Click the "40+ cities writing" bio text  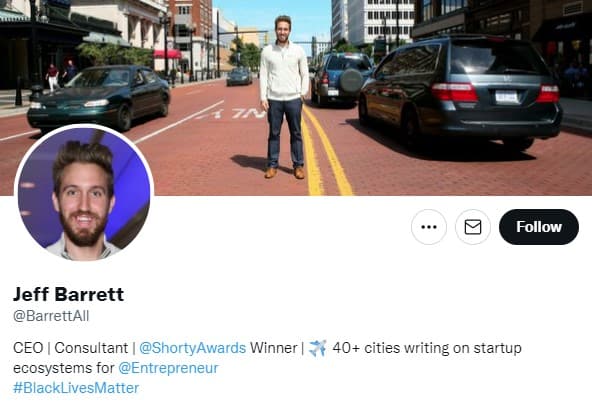click(390, 348)
